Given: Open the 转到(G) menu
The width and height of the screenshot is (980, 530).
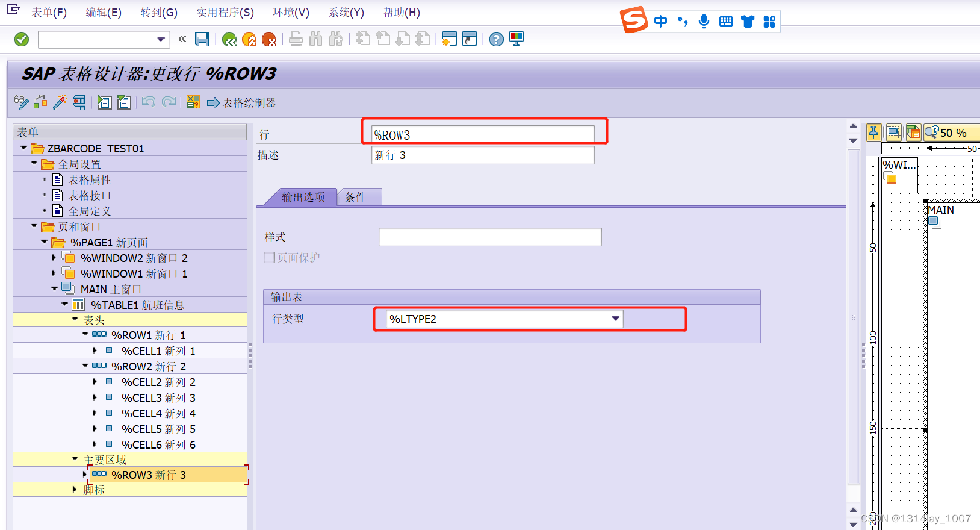Looking at the screenshot, I should point(159,13).
